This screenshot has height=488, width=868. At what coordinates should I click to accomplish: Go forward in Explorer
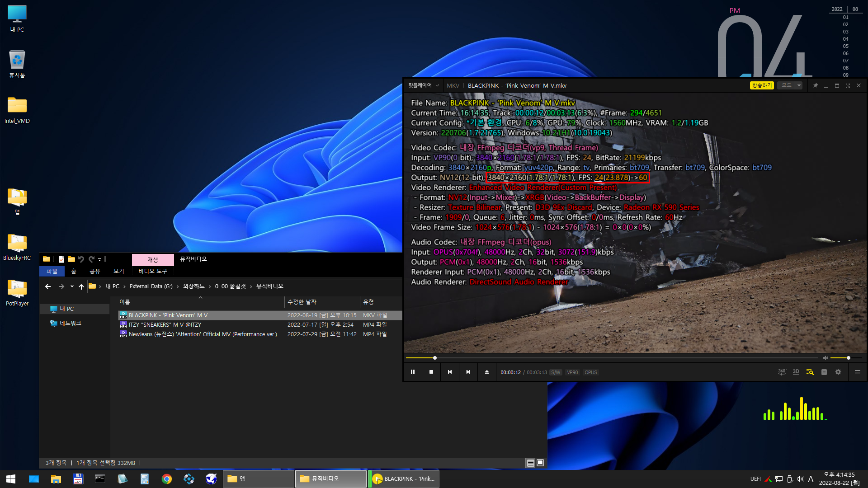61,286
